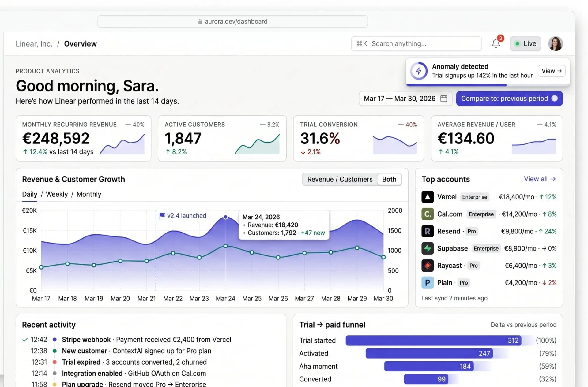Click the View anomaly button
The image size is (588, 387).
pos(552,71)
